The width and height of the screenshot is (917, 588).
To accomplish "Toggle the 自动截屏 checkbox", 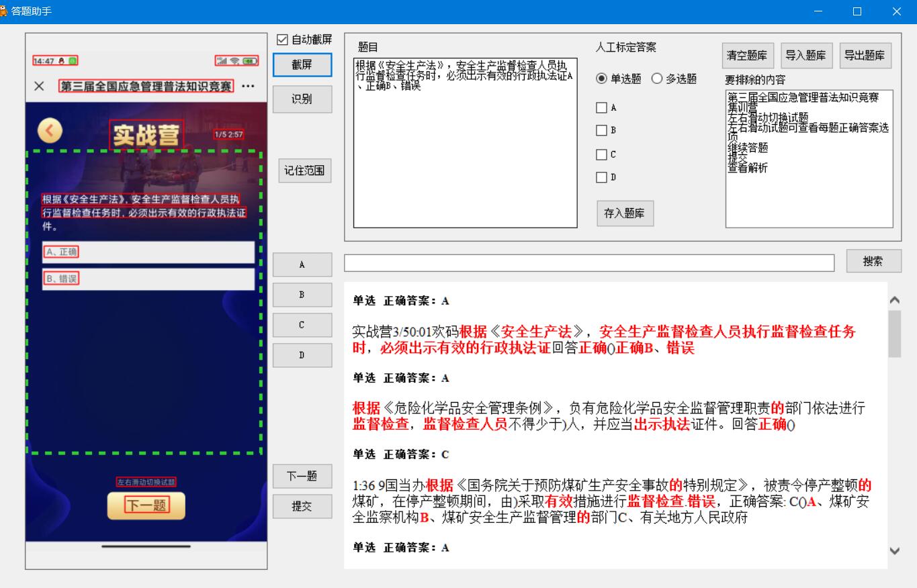I will [x=283, y=40].
